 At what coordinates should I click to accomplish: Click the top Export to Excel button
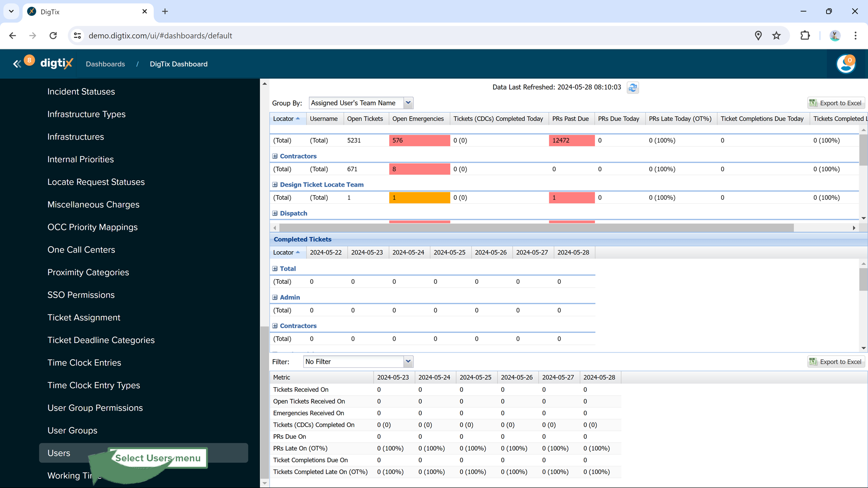tap(836, 103)
